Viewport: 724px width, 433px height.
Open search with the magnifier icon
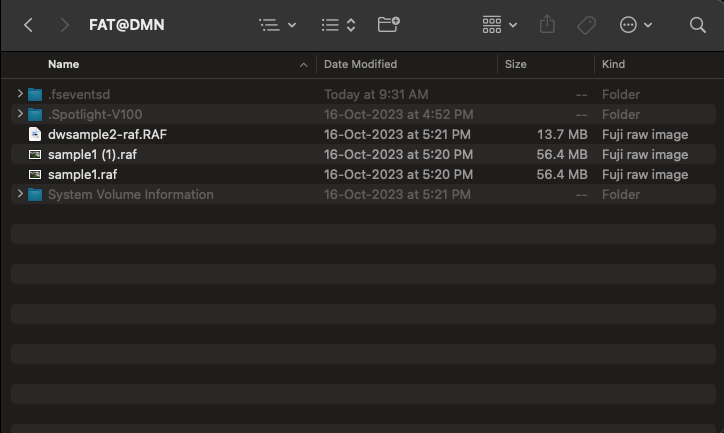698,25
